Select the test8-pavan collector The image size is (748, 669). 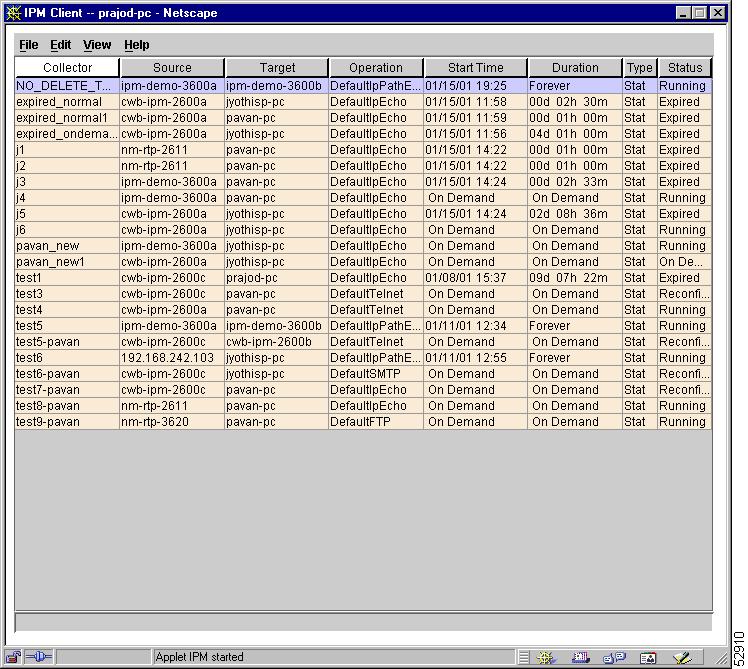coord(363,406)
